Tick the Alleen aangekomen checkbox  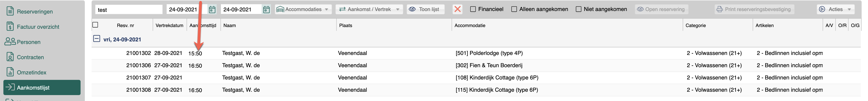click(x=514, y=9)
